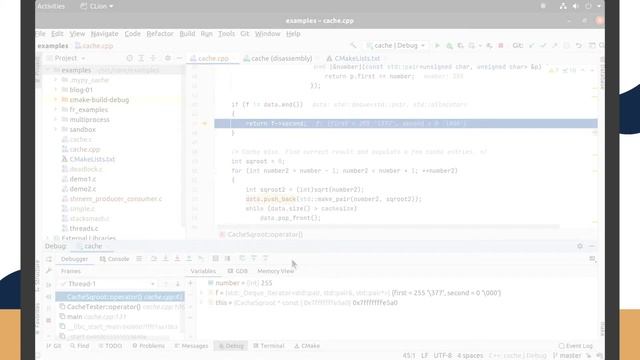640x360 pixels.
Task: Click the Git rollback undo arrow icon
Action: (x=578, y=45)
